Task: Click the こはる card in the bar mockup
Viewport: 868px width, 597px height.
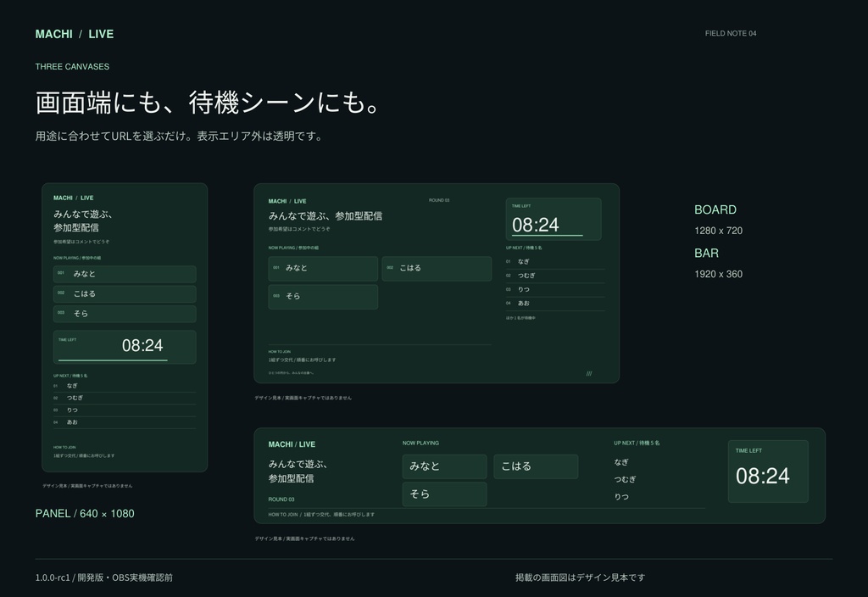Action: 536,466
